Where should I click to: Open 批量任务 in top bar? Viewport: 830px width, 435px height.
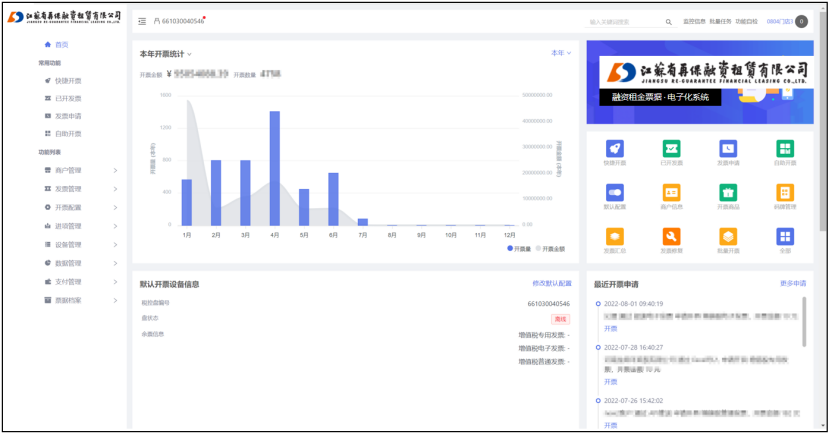click(x=720, y=22)
